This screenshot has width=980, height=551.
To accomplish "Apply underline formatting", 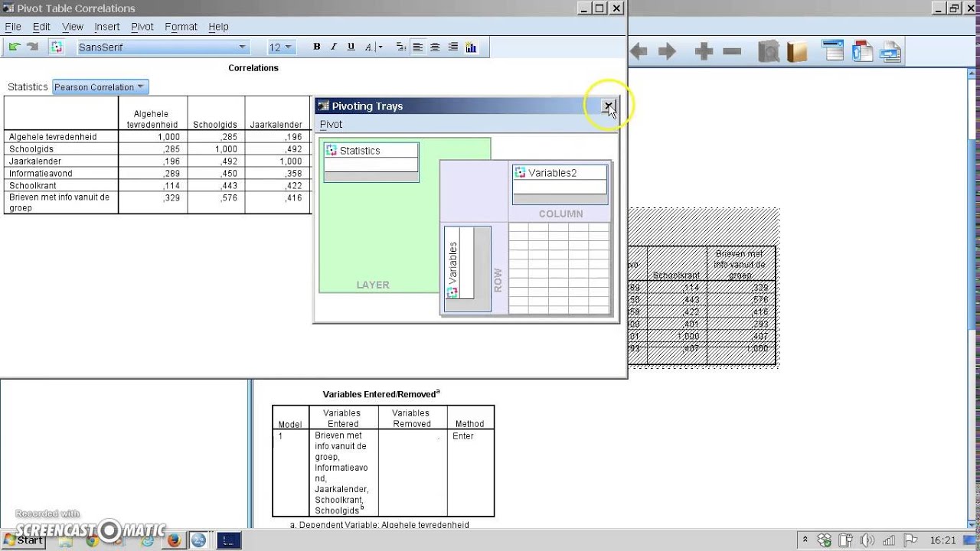I will 351,47.
